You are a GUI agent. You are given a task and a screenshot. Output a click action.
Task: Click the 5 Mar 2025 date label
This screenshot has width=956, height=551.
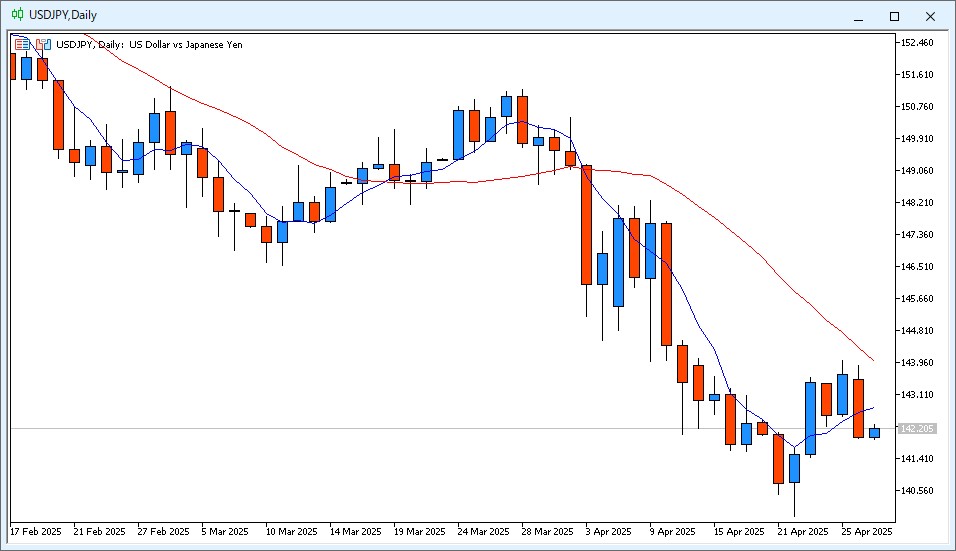[225, 531]
